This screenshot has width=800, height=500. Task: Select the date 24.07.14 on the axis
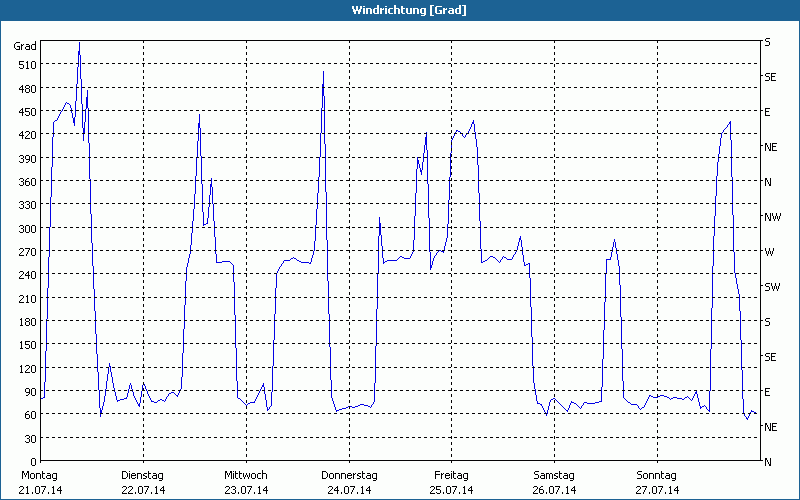349,490
